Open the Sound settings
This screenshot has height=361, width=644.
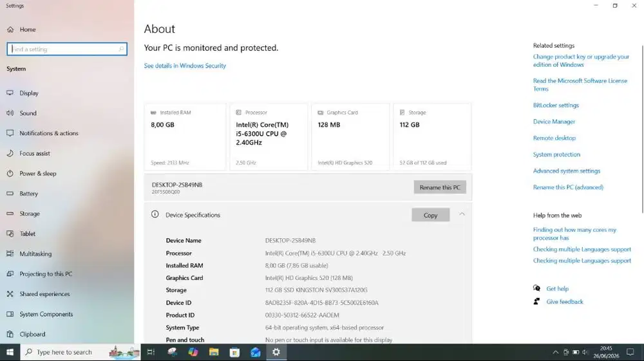[x=28, y=113]
